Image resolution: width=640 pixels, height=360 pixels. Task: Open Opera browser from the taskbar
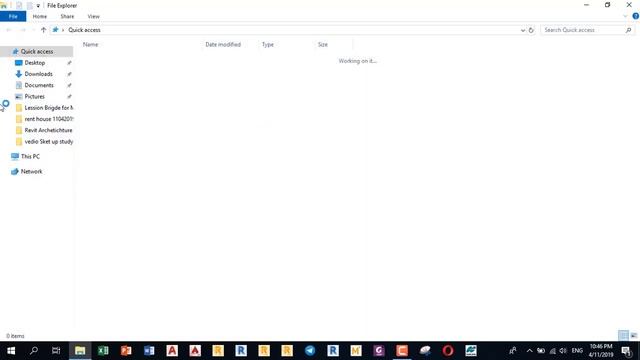448,351
